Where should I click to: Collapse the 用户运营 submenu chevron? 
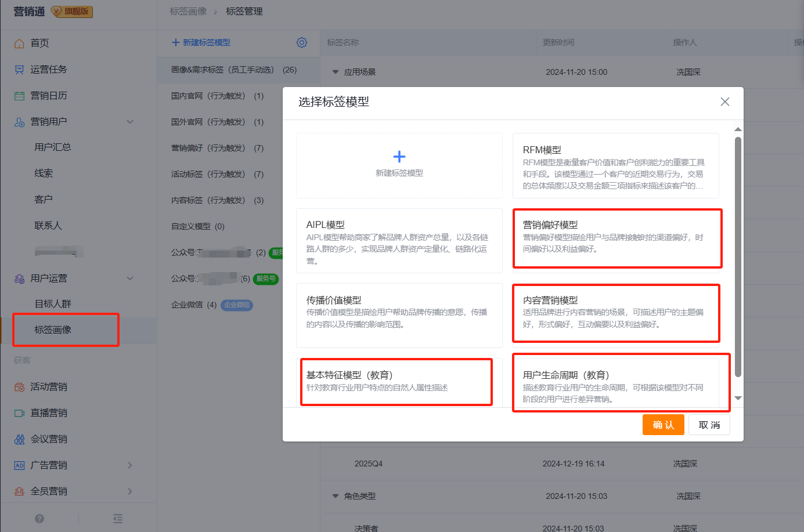tap(130, 278)
